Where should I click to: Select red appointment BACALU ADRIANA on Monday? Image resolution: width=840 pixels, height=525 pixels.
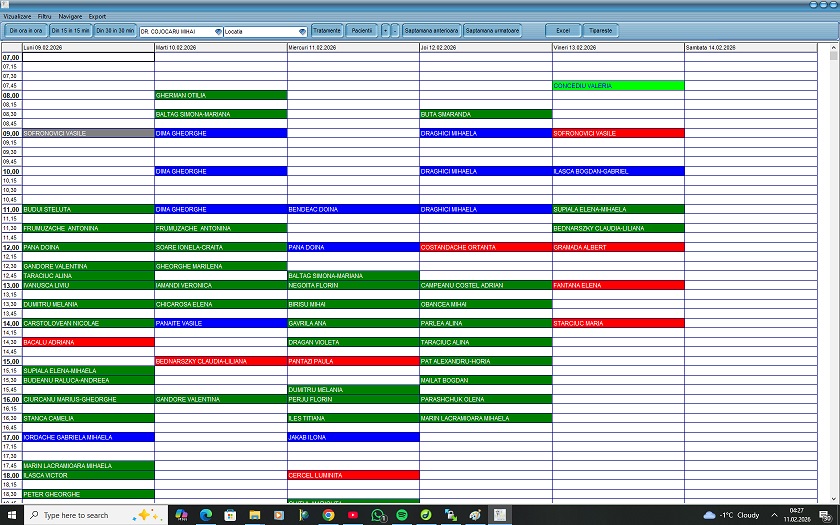88,342
